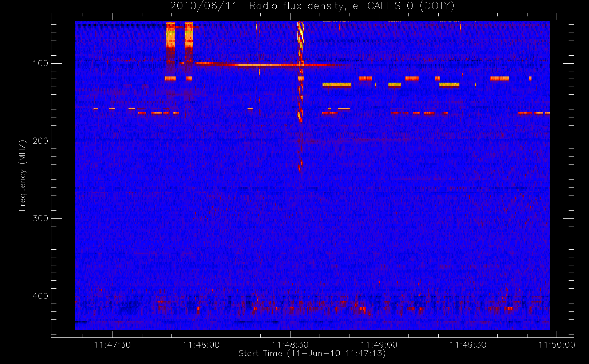Click the 11:47:30 time tick label

112,345
